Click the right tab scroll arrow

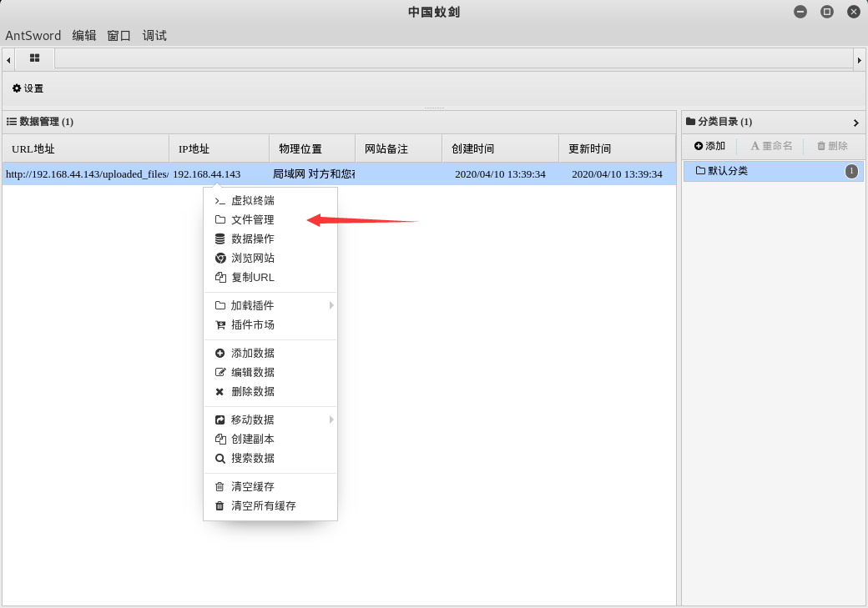point(859,60)
